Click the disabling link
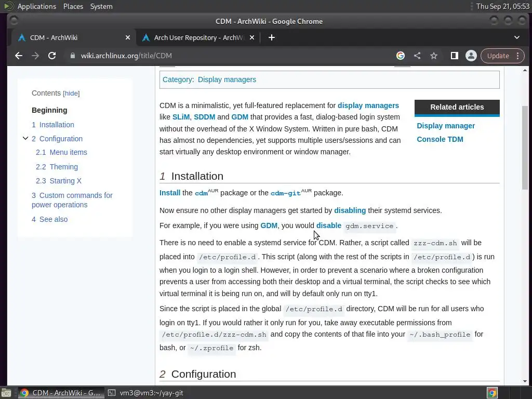This screenshot has height=399, width=532. pos(350,210)
